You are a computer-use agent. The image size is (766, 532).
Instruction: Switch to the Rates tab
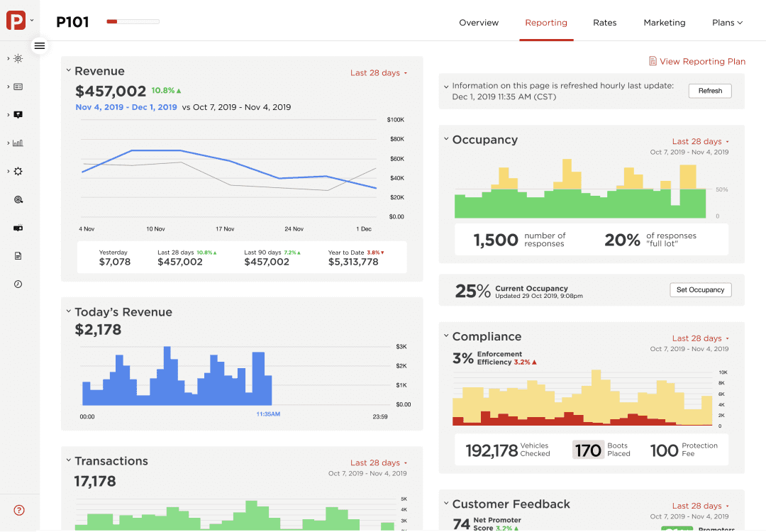point(604,23)
